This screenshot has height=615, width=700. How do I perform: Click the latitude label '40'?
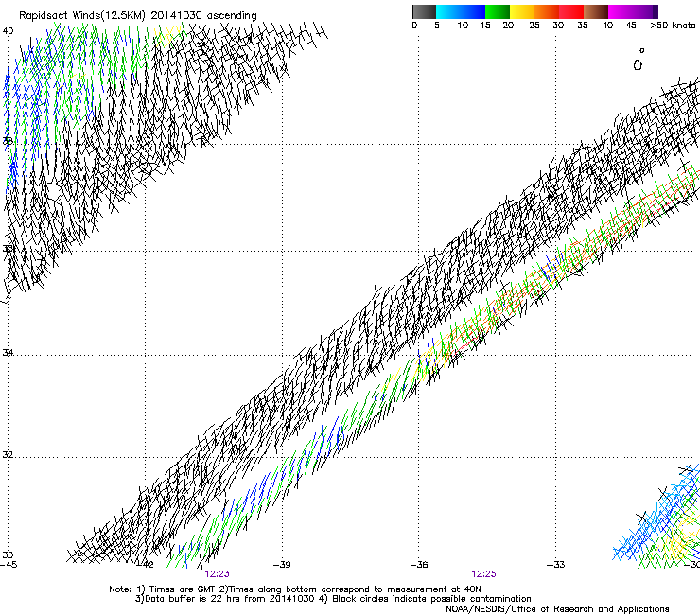8,31
